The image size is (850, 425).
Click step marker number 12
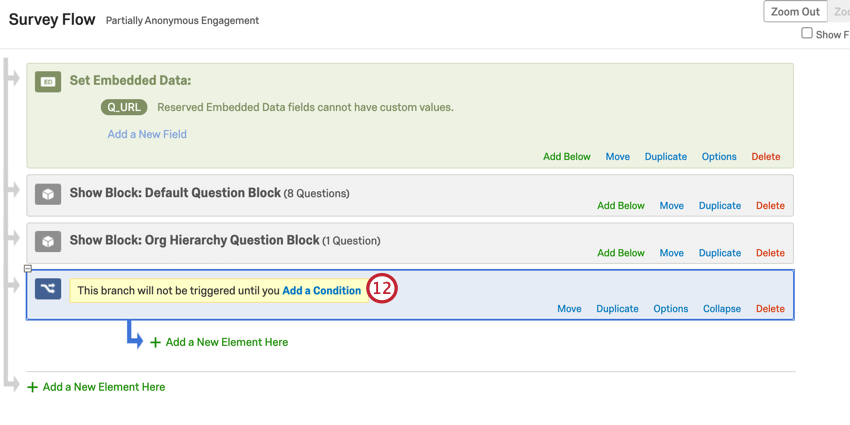click(382, 289)
